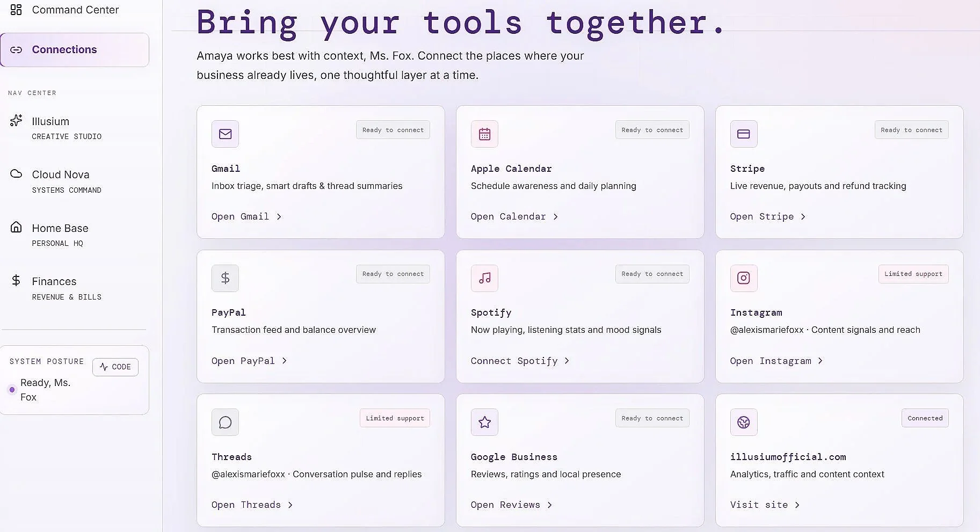Viewport: 980px width, 532px height.
Task: Click the CODE button in System Posture
Action: point(115,367)
